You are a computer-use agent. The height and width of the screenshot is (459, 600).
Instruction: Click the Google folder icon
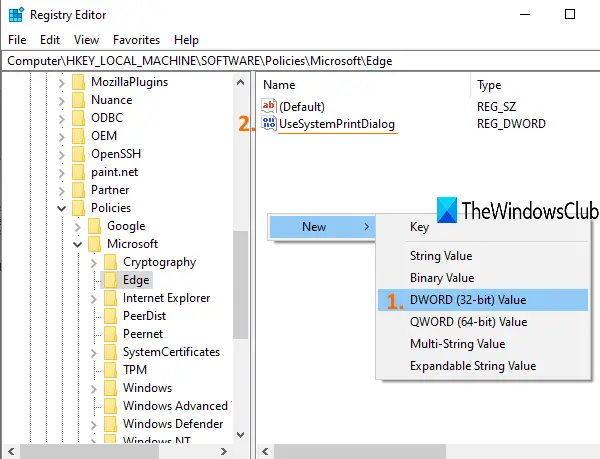click(95, 226)
